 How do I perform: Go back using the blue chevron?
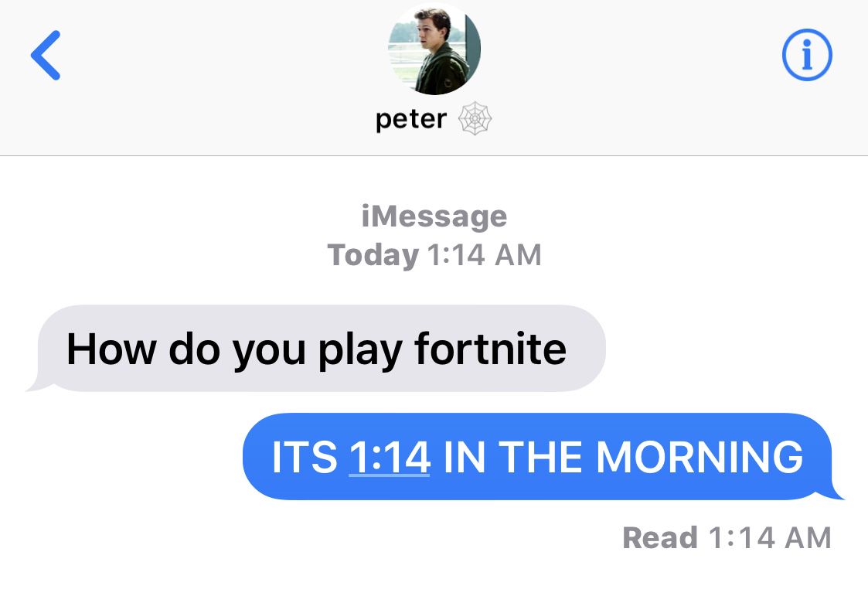point(46,56)
